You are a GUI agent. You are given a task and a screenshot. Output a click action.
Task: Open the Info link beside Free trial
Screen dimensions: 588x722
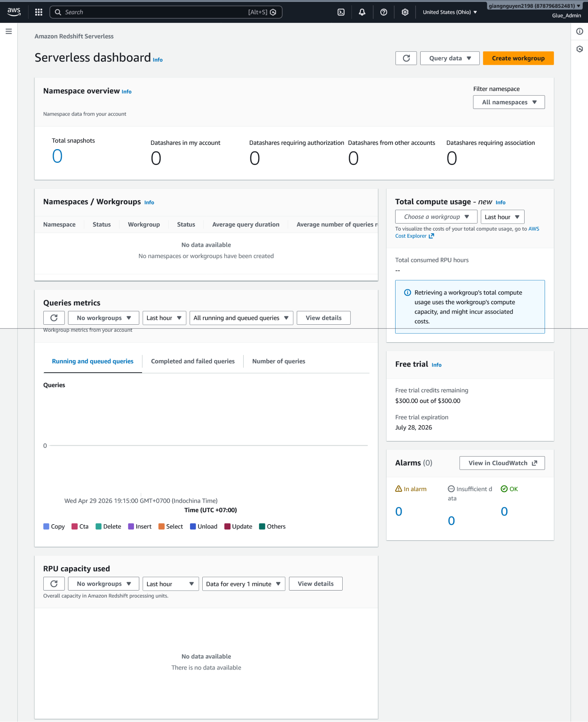point(436,365)
